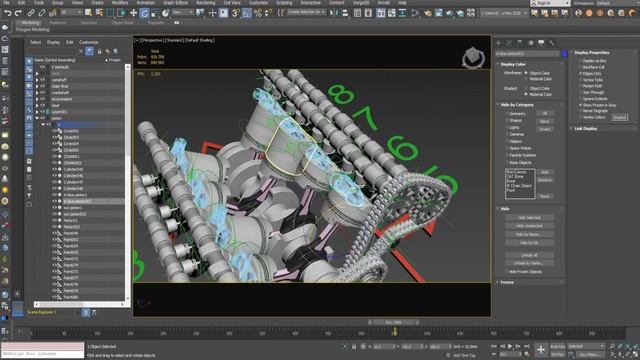Screen dimensions: 640x360
Task: Activate the Select and Rotate tool
Action: [x=144, y=13]
